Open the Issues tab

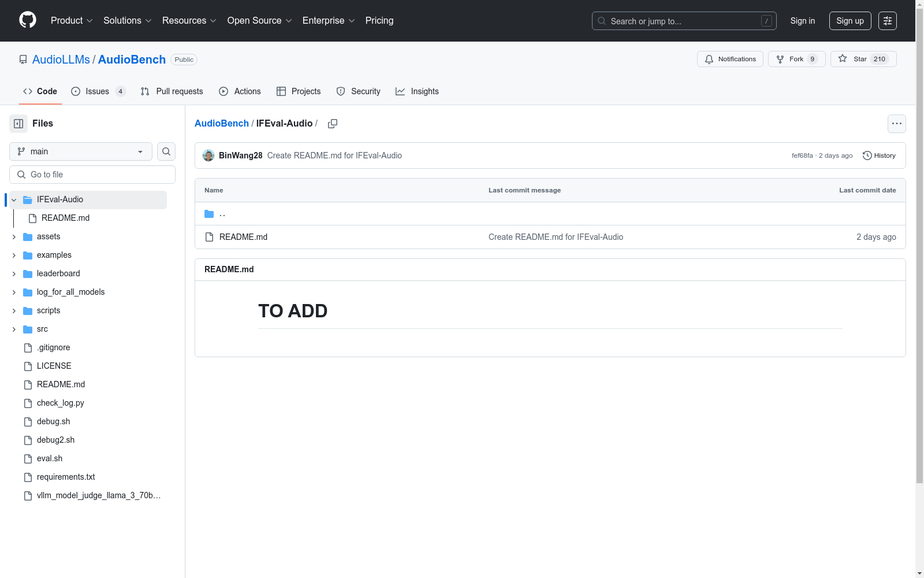click(x=98, y=91)
